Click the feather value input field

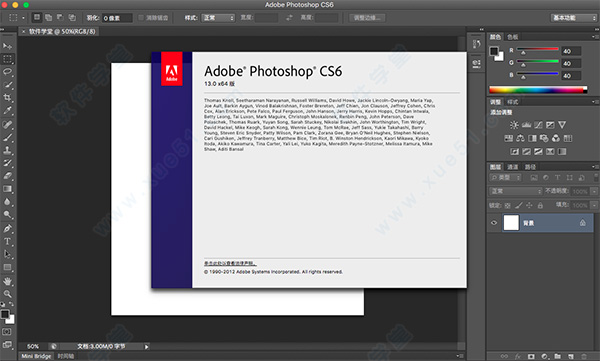coord(117,18)
